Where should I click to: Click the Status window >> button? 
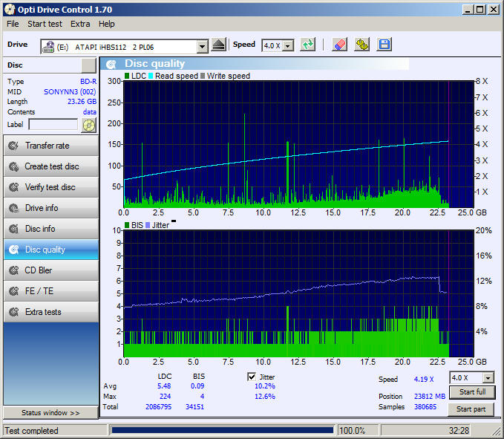(x=50, y=412)
